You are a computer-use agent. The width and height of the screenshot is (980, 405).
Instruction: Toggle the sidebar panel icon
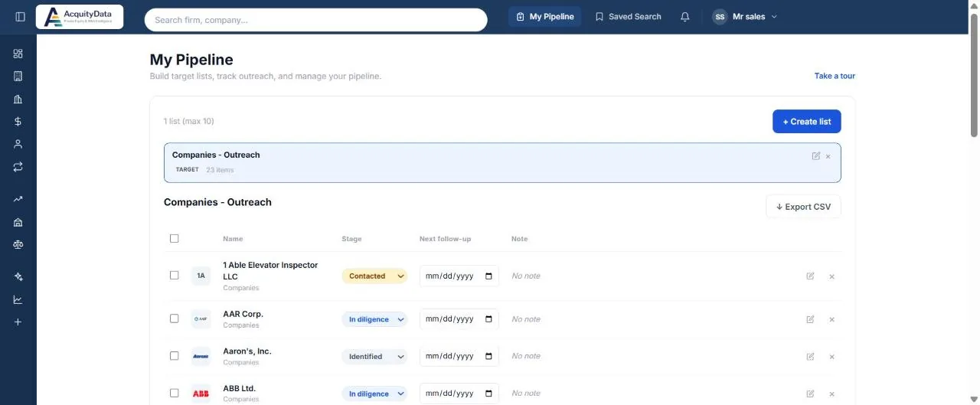[x=20, y=17]
